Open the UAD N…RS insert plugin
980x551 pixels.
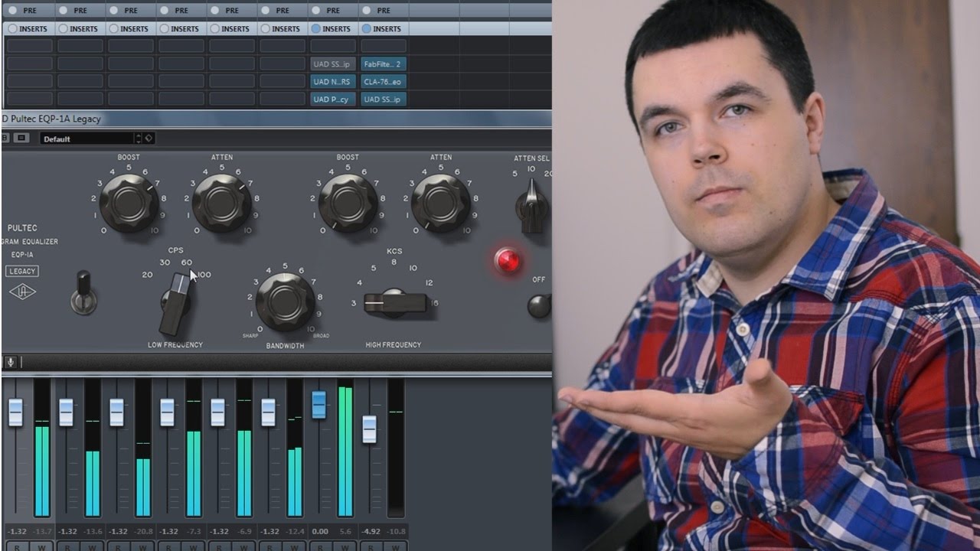point(333,81)
